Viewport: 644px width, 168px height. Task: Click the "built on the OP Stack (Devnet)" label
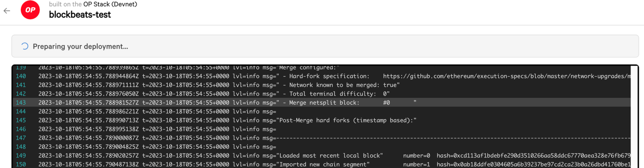tap(93, 4)
